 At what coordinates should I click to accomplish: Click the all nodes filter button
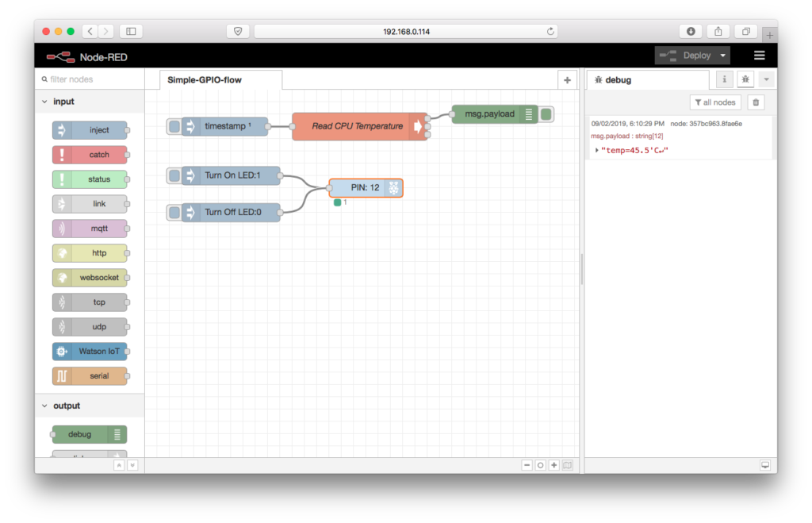click(x=714, y=102)
